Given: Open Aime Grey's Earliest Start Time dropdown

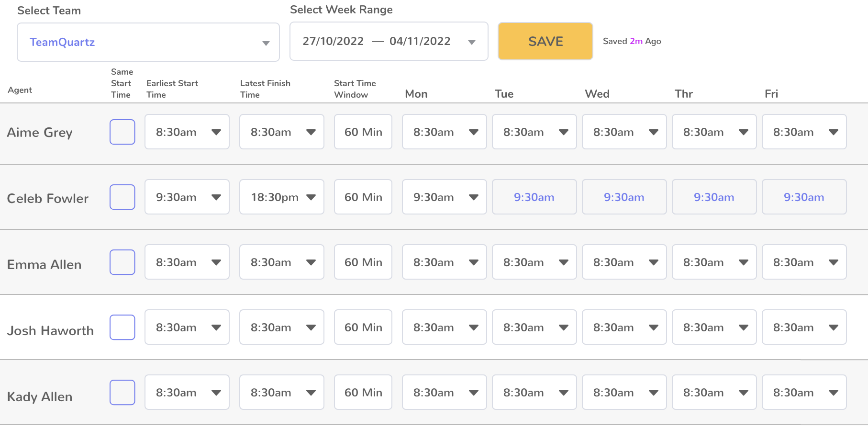Looking at the screenshot, I should tap(216, 132).
